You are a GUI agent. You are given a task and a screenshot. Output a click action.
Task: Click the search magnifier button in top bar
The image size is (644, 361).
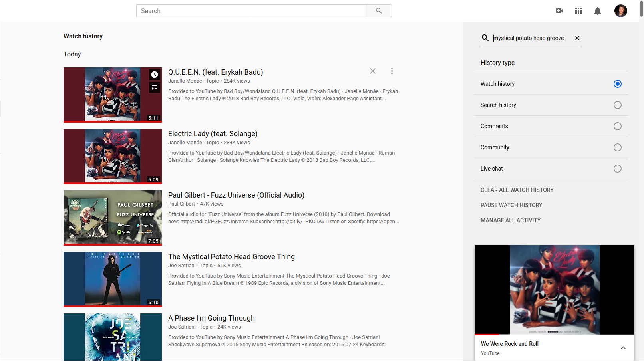click(x=379, y=11)
